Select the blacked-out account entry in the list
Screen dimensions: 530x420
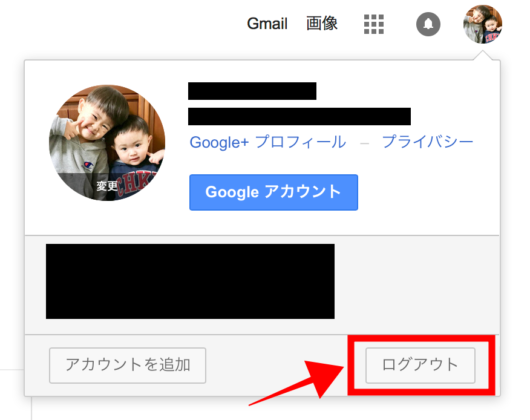[190, 281]
